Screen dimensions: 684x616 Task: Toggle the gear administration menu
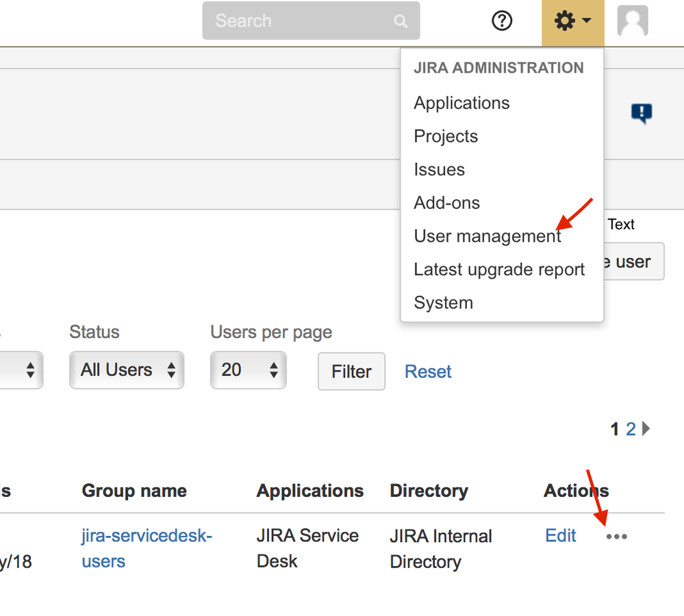tap(572, 22)
